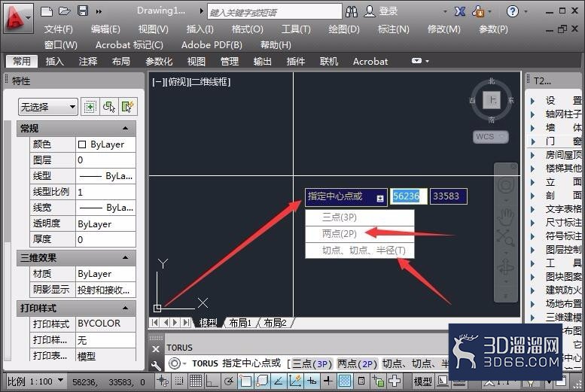Click the Autodesk Exchange X icon
This screenshot has width=585, height=392.
(459, 11)
